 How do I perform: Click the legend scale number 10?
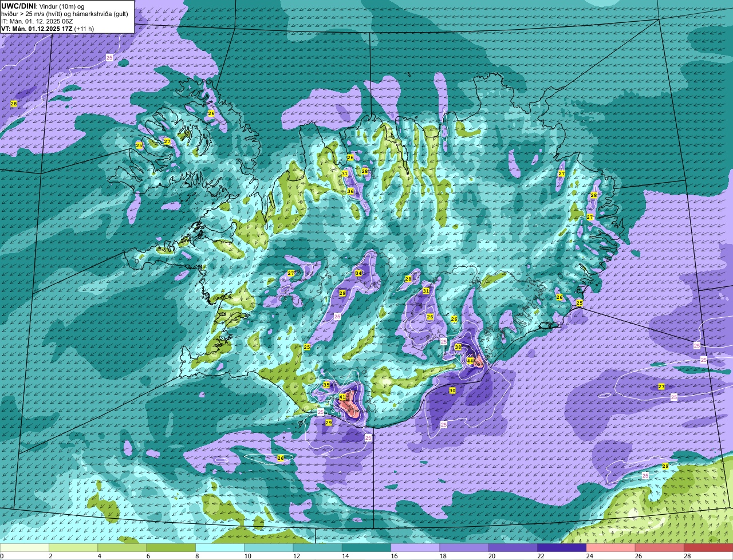(x=247, y=556)
